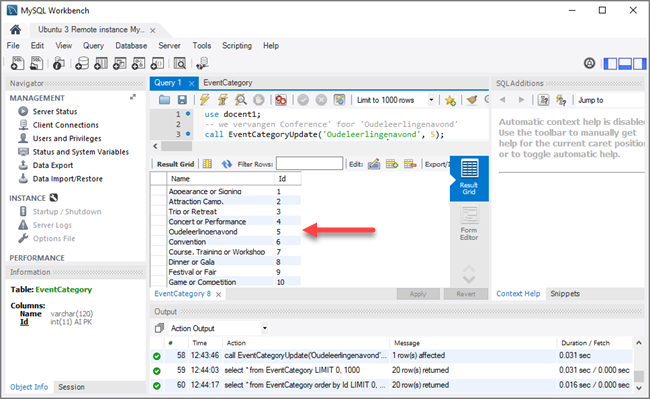
Task: Click the home screen icon
Action: click(x=16, y=29)
